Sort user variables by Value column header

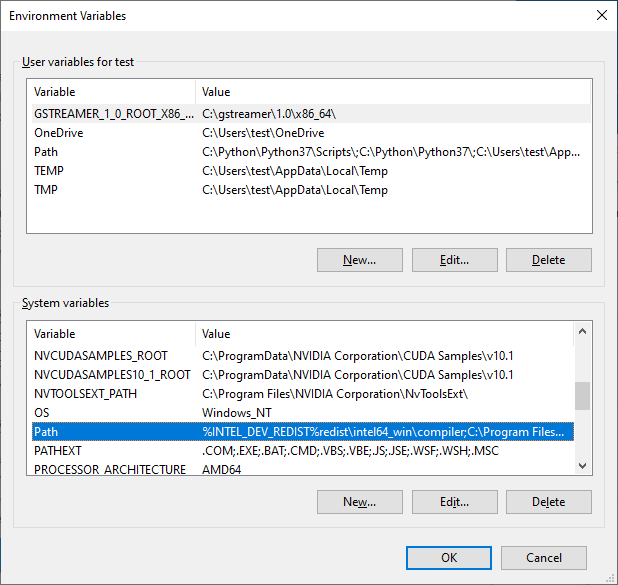(x=390, y=92)
